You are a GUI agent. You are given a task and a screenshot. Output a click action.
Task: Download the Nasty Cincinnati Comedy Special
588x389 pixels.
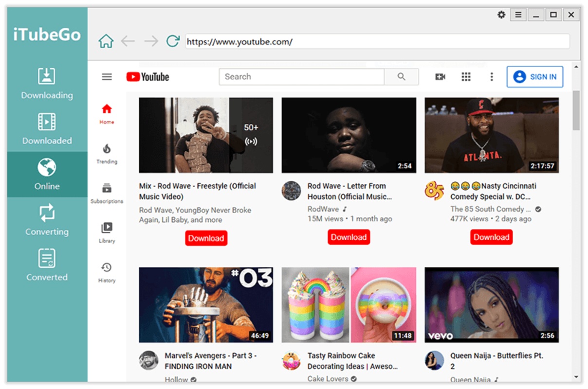tap(491, 237)
